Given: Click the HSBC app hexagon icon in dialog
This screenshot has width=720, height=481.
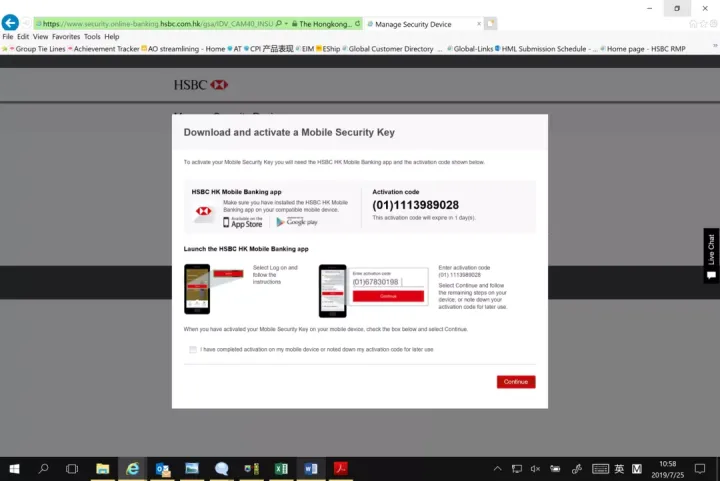Looking at the screenshot, I should tap(203, 212).
